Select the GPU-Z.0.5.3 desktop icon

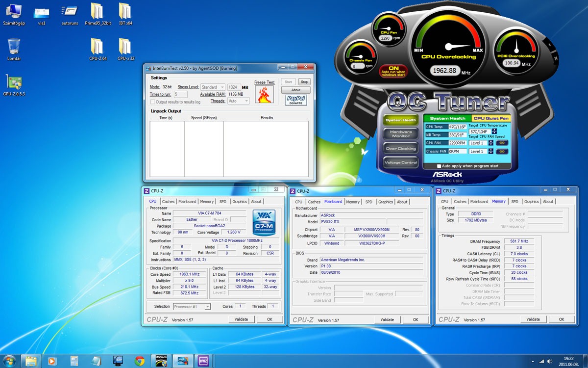pyautogui.click(x=14, y=85)
